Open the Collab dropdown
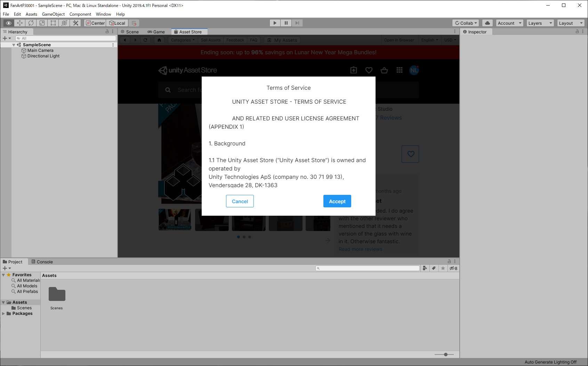Screen dimensions: 588x366 click(466, 23)
